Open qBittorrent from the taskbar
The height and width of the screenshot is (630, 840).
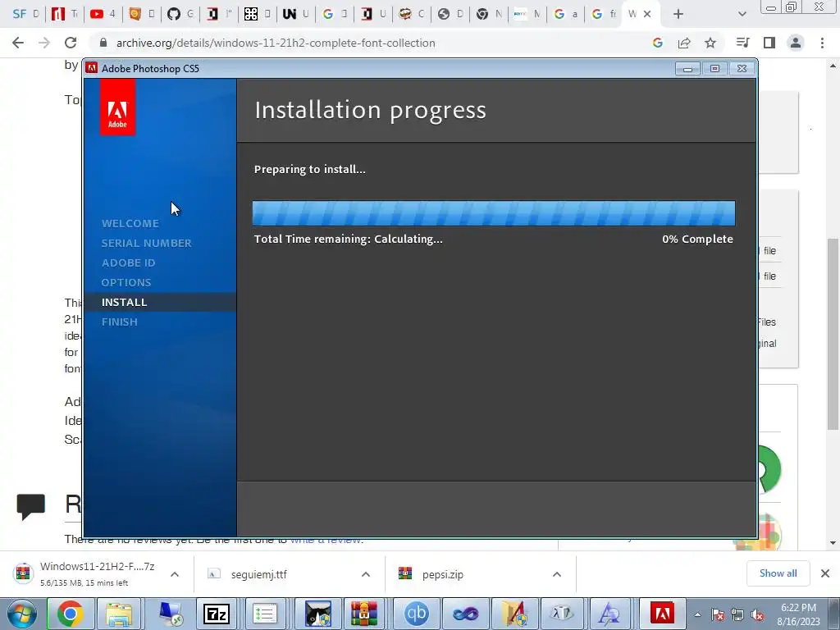click(416, 614)
